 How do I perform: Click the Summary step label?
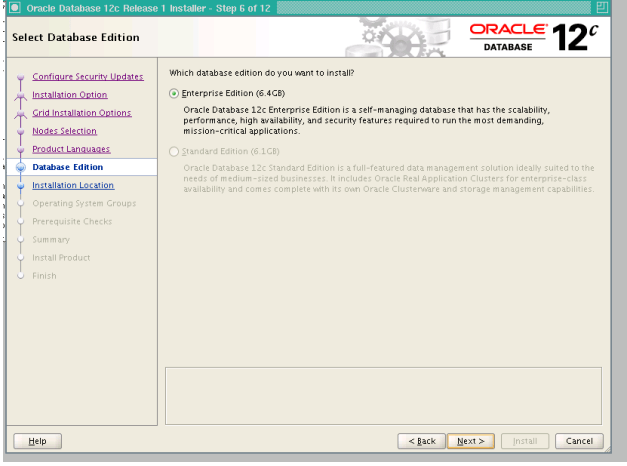[51, 240]
